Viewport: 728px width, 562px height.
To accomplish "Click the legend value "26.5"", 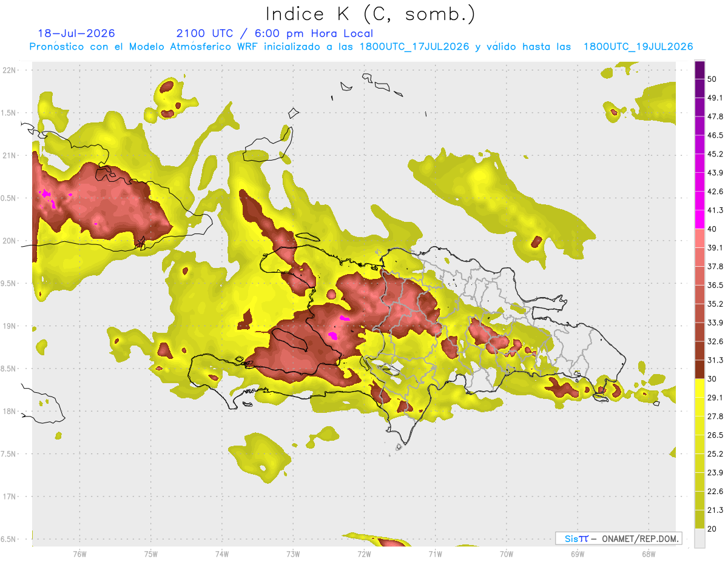I will (x=715, y=435).
